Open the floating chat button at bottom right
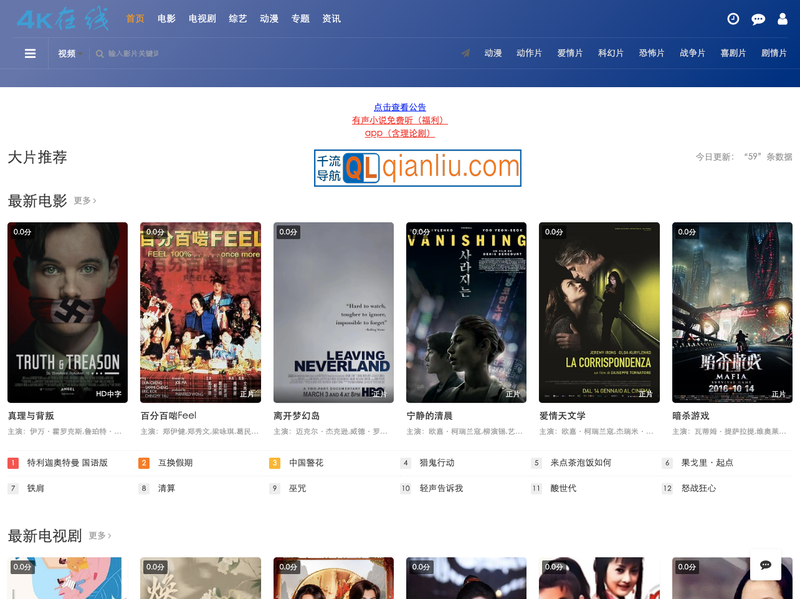This screenshot has height=599, width=800. (765, 566)
